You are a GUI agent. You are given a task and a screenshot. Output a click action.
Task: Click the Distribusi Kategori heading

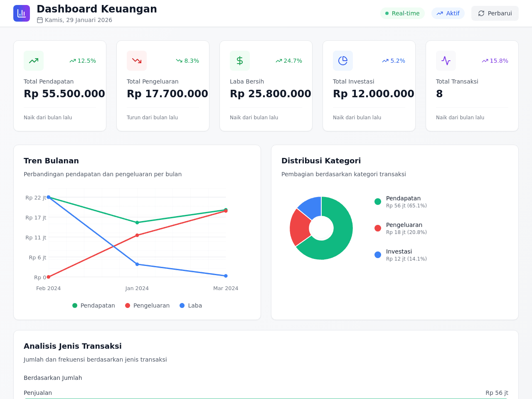coord(321,161)
